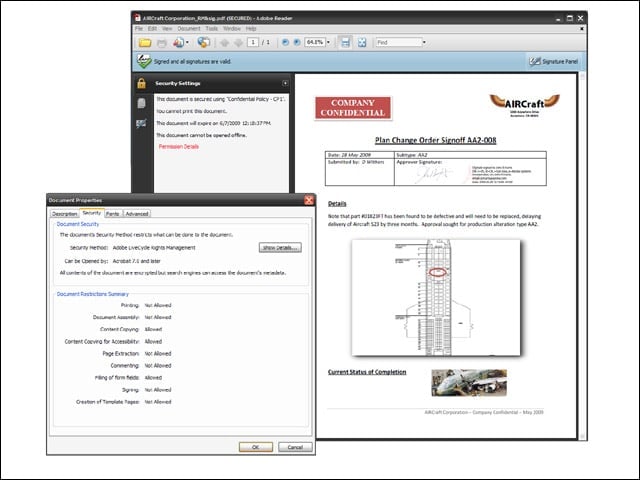640x480 pixels.
Task: Select the Security tab
Action: tap(91, 213)
